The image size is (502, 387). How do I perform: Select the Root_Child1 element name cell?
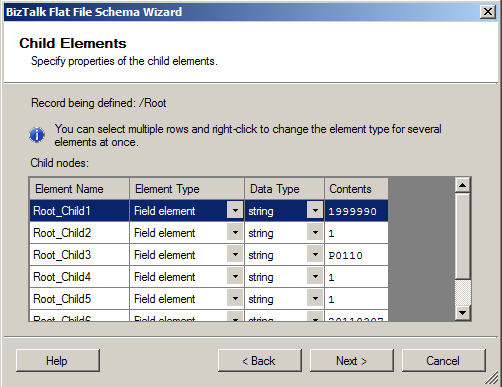pyautogui.click(x=79, y=211)
